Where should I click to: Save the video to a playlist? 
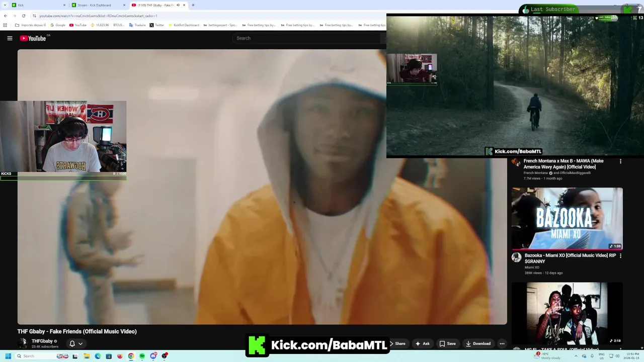click(447, 344)
